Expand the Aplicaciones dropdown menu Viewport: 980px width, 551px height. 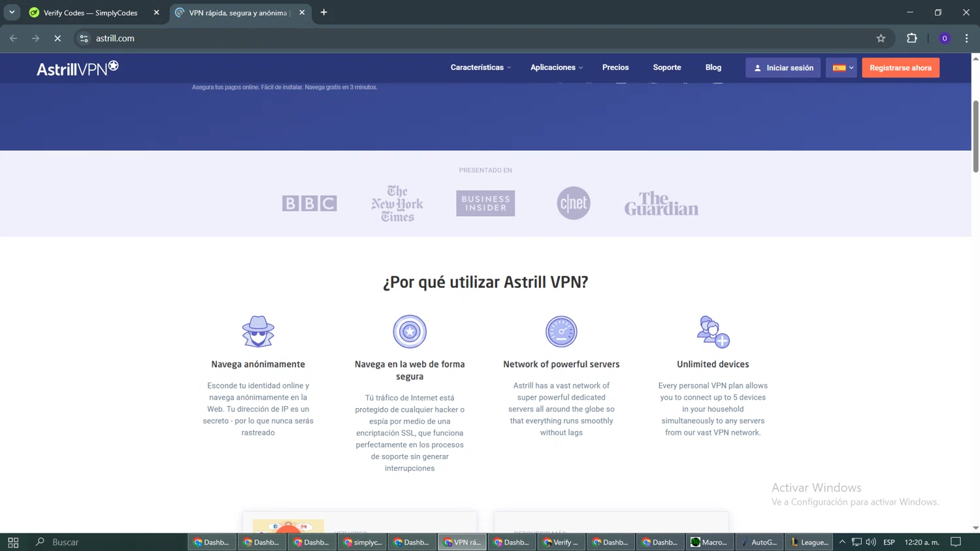tap(557, 67)
